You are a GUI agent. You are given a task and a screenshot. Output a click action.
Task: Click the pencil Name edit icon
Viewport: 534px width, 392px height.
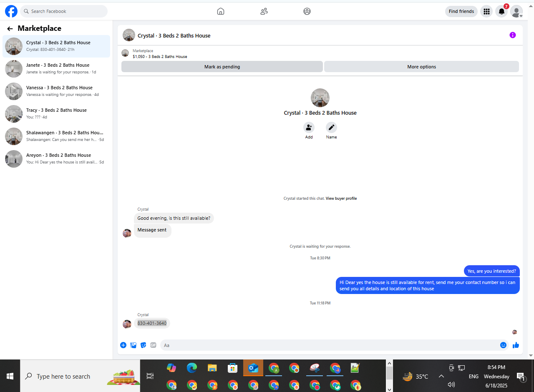(x=331, y=127)
